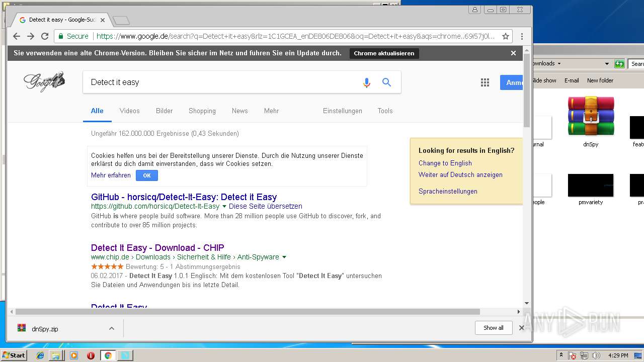This screenshot has height=362, width=644.
Task: Open Chrome three-dot menu
Action: click(522, 36)
